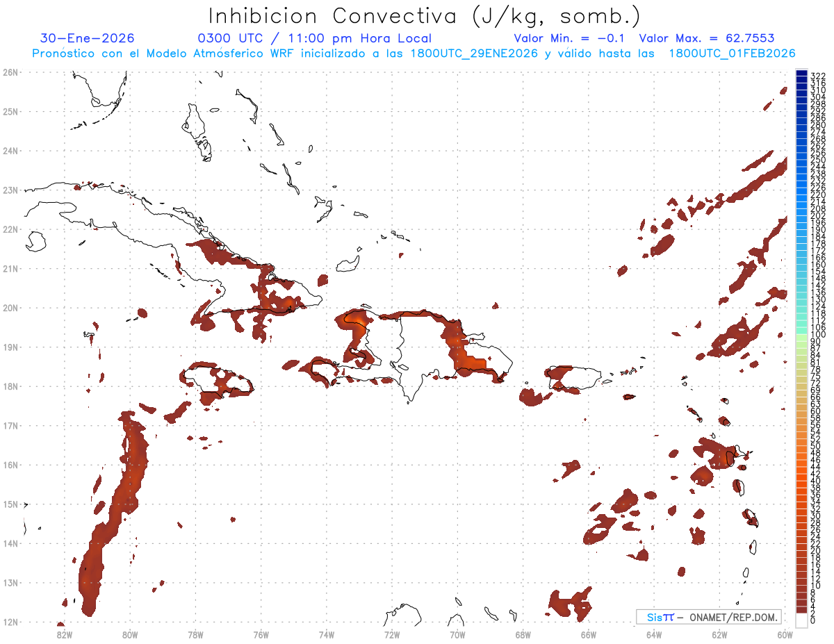Viewport: 834px width, 644px height.
Task: Click the 17N latitude axis label
Action: click(10, 425)
